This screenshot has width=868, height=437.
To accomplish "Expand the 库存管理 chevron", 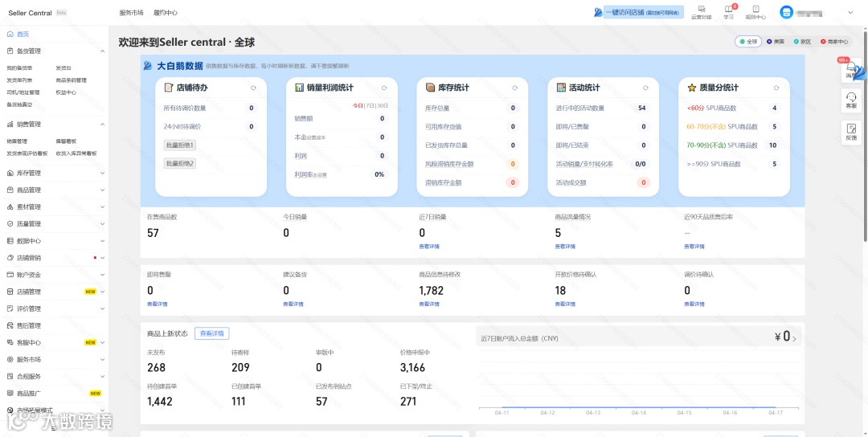I will [102, 174].
